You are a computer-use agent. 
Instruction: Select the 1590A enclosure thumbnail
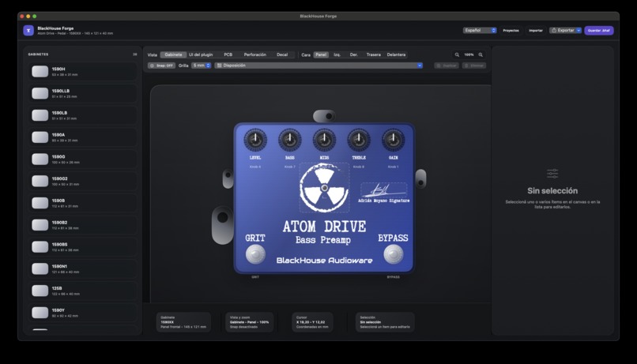(x=40, y=137)
